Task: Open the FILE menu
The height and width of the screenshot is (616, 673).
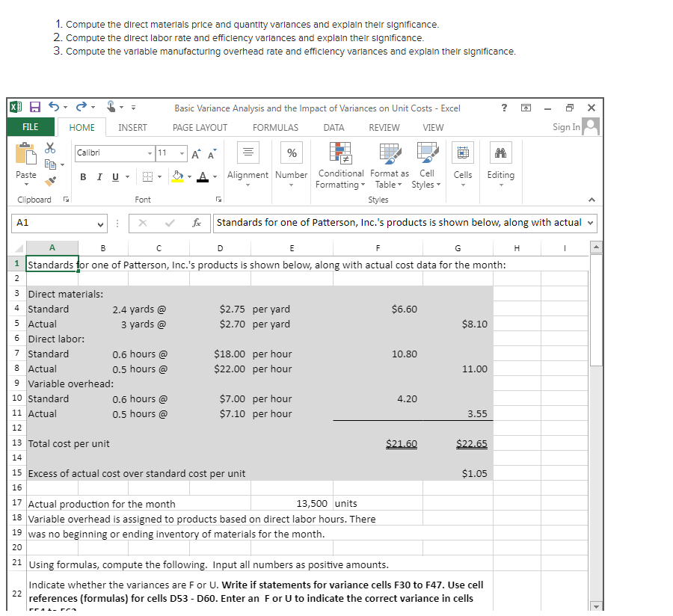Action: [x=30, y=127]
